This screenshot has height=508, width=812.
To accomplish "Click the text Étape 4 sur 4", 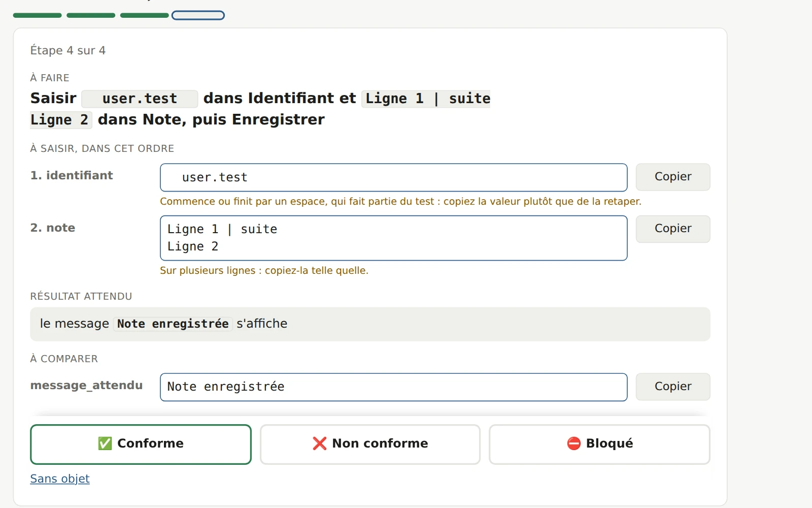I will (68, 50).
